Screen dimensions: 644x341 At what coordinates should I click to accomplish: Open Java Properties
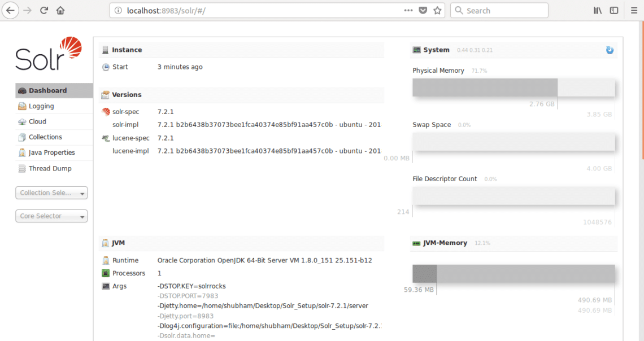(x=54, y=152)
